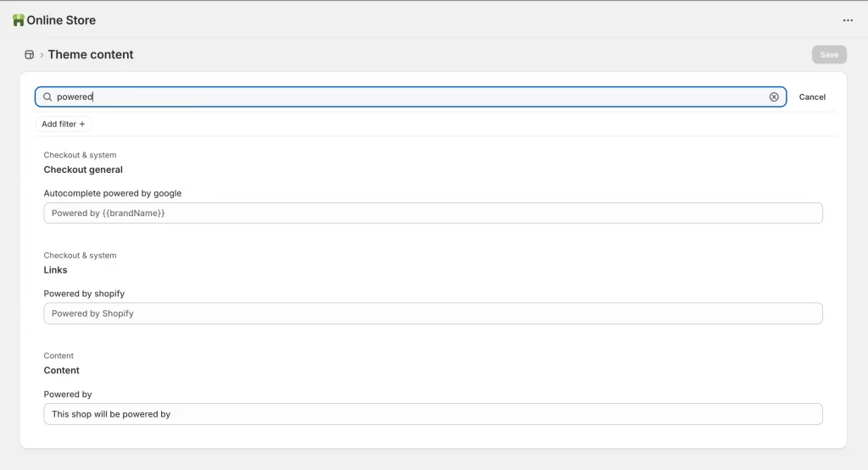
Task: Cancel the current search
Action: click(812, 97)
